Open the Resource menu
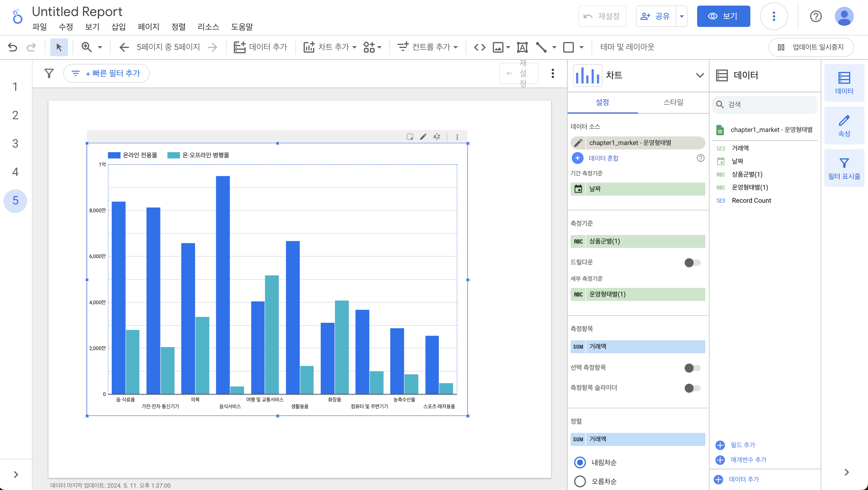The height and width of the screenshot is (490, 868). (x=208, y=27)
